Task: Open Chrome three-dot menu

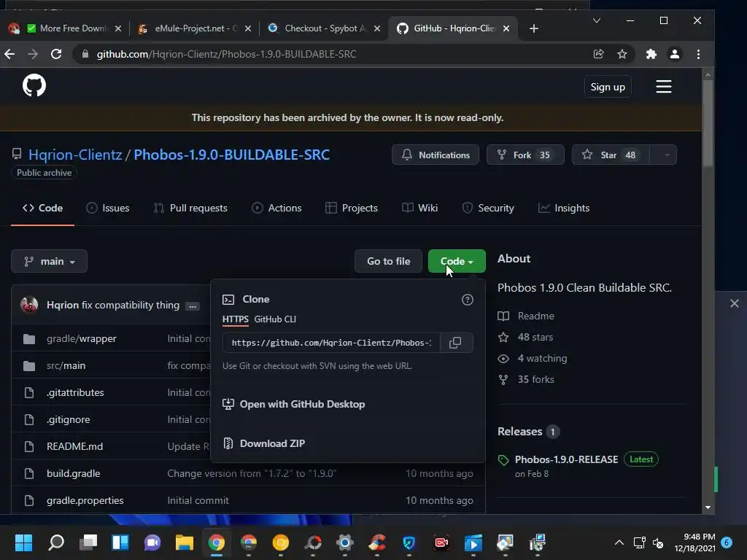Action: [x=698, y=54]
